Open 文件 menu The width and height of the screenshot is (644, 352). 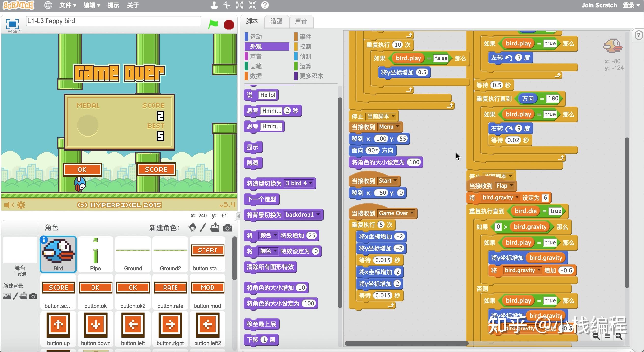point(68,5)
